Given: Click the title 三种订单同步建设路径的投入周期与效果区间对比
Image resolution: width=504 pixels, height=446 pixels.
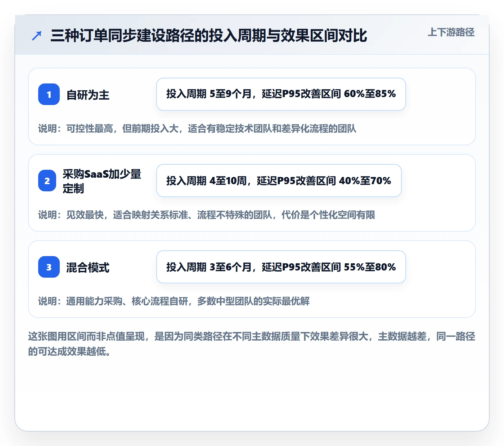Looking at the screenshot, I should [x=209, y=36].
